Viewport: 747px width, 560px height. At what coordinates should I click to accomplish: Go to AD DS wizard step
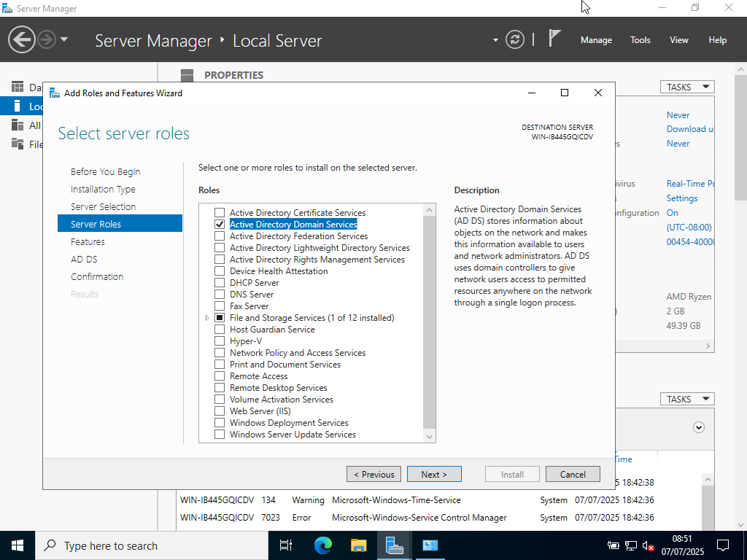pyautogui.click(x=84, y=259)
